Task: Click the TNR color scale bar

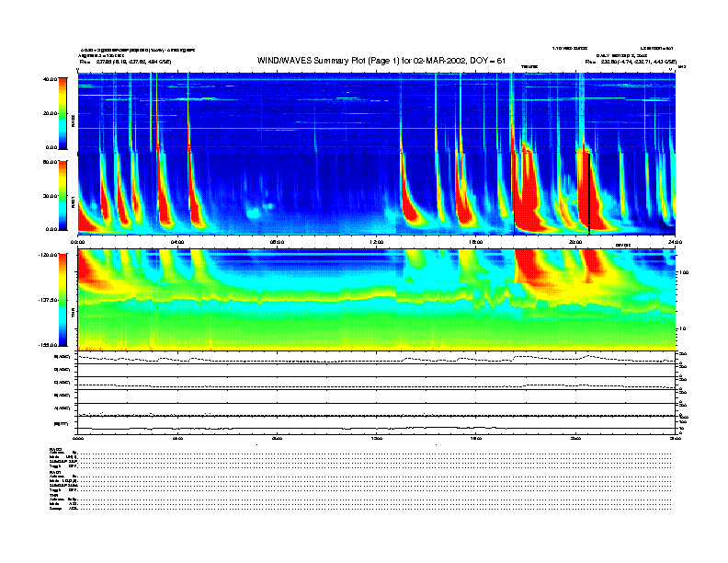Action: click(63, 300)
